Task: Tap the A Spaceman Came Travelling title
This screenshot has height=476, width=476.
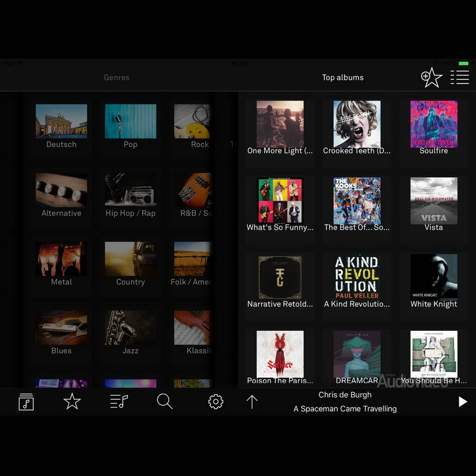Action: pyautogui.click(x=345, y=409)
